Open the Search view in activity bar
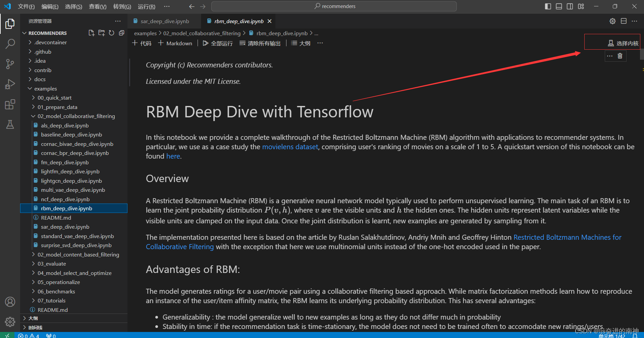The width and height of the screenshot is (644, 338). (x=10, y=44)
